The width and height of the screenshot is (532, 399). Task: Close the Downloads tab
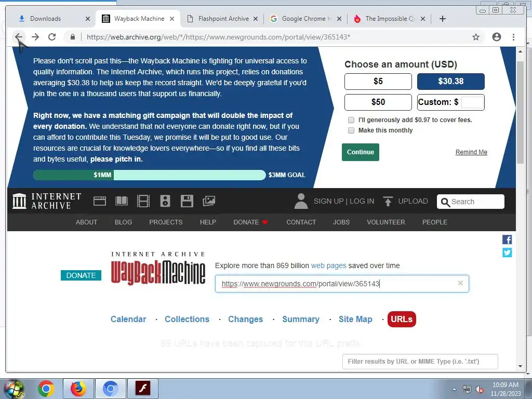pos(88,19)
